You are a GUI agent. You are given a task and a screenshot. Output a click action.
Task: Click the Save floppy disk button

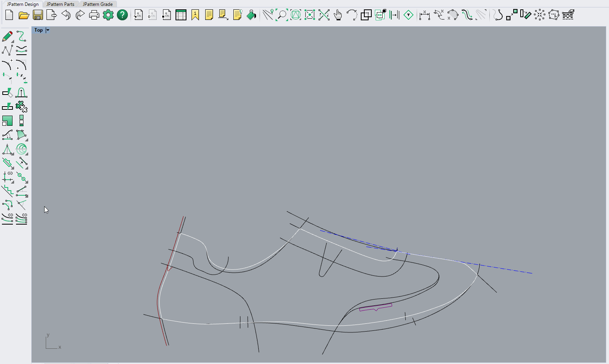point(38,15)
